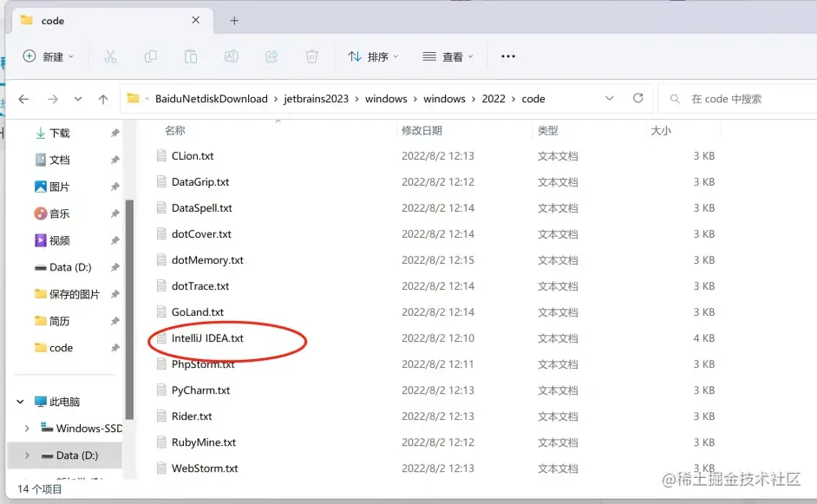
Task: Expand the Data (D:) tree node
Action: [27, 455]
